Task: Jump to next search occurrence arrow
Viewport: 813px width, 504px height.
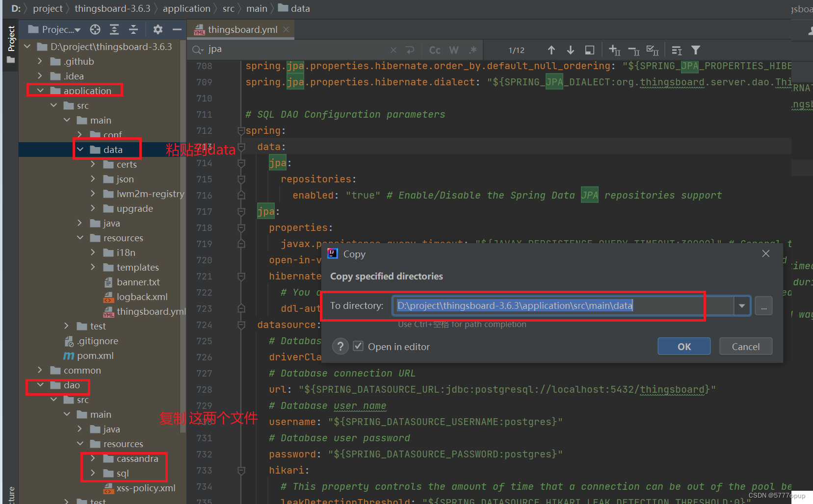Action: 571,50
